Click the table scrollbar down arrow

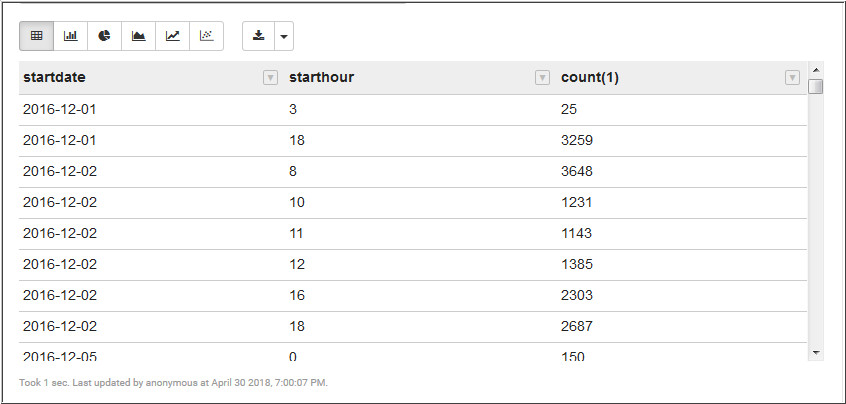pos(816,352)
